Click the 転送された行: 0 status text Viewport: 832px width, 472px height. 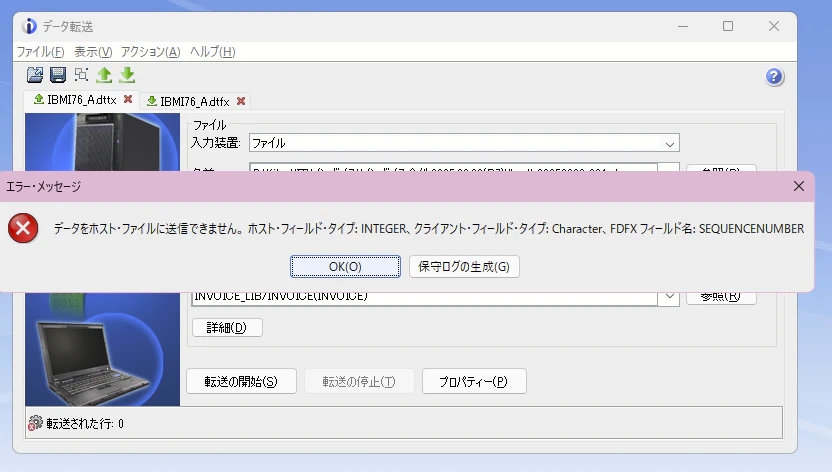85,423
